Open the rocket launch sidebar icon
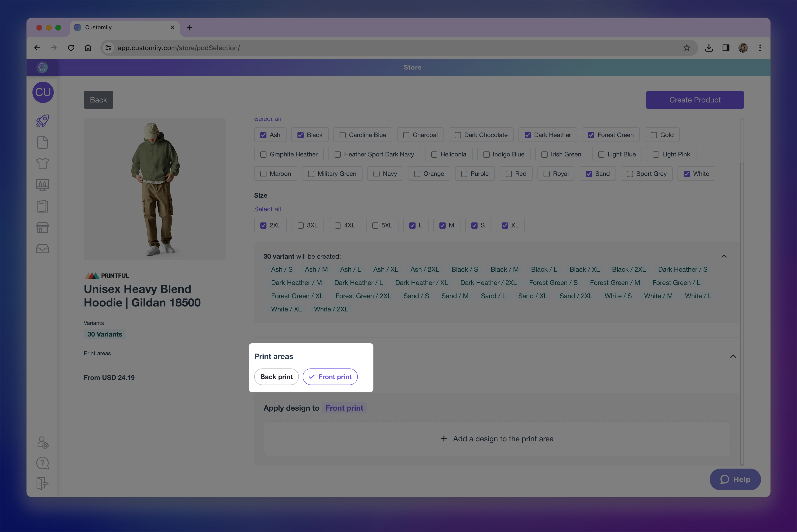Screen dimensions: 797x532 42,121
